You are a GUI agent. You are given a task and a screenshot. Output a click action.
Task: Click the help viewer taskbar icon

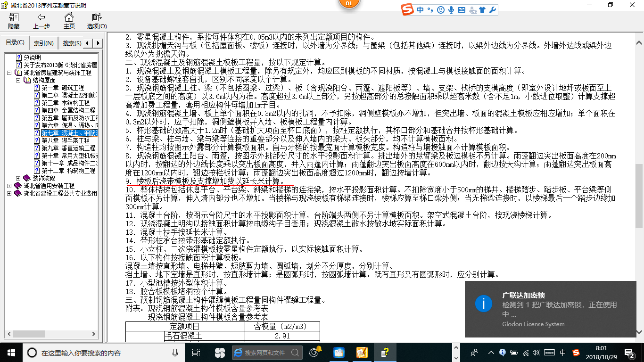pos(386,352)
